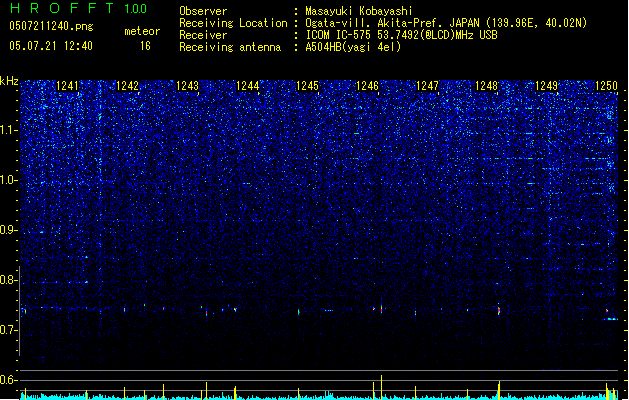Screen dimensions: 629x400
Task: Click the name Masayuki Kobayashi
Action: (x=359, y=11)
